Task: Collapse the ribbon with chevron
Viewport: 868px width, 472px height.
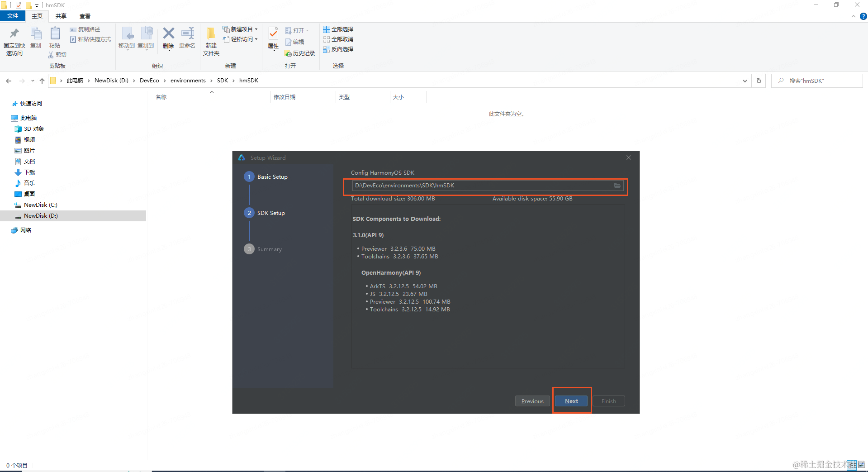Action: tap(854, 16)
